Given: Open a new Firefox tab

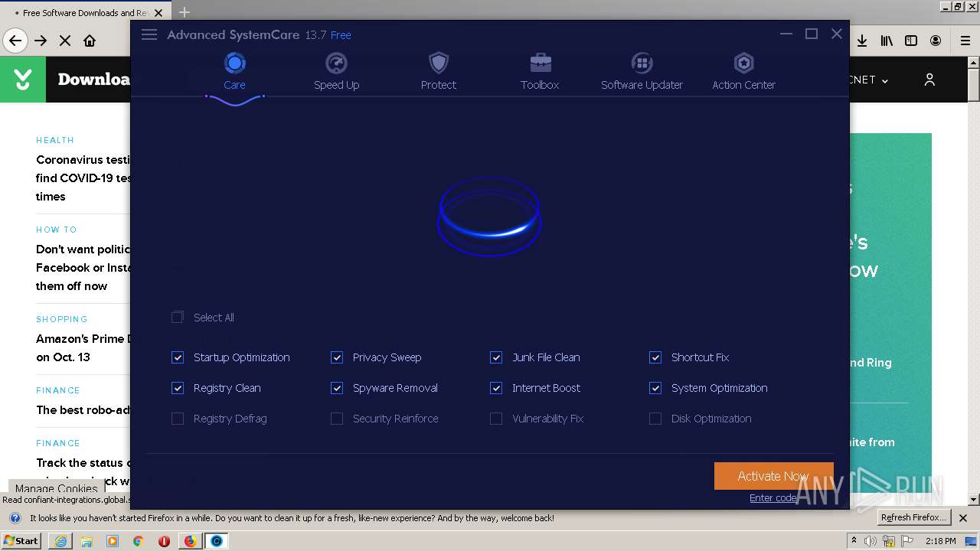Looking at the screenshot, I should [x=185, y=12].
